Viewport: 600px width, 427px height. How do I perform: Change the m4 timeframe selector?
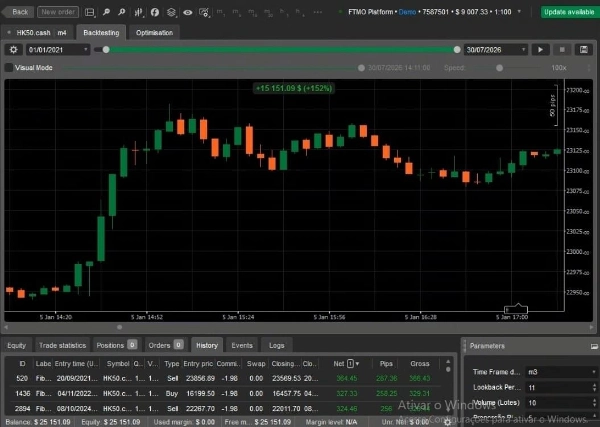[62, 33]
